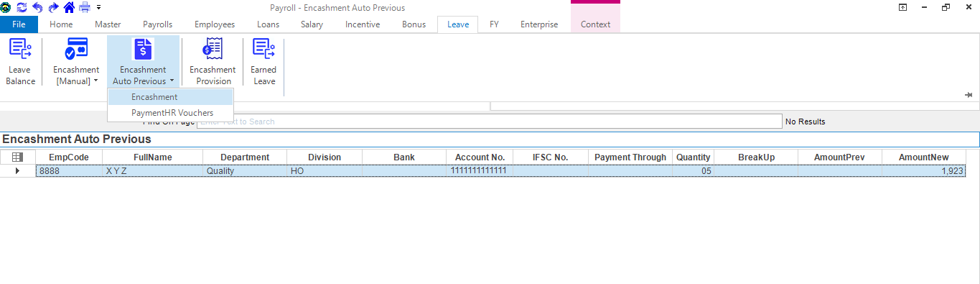Switch to the Master ribbon tab

click(x=108, y=24)
